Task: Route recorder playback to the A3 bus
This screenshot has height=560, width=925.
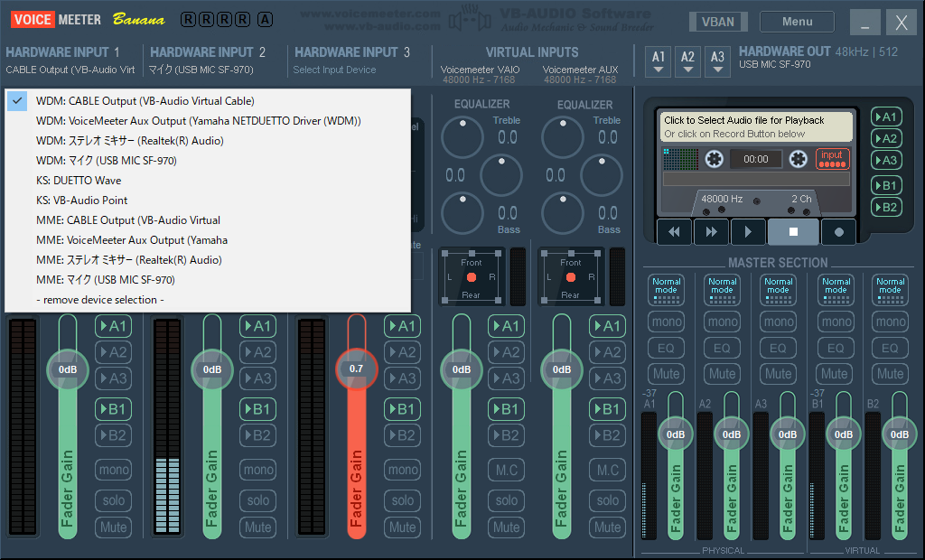Action: [886, 160]
